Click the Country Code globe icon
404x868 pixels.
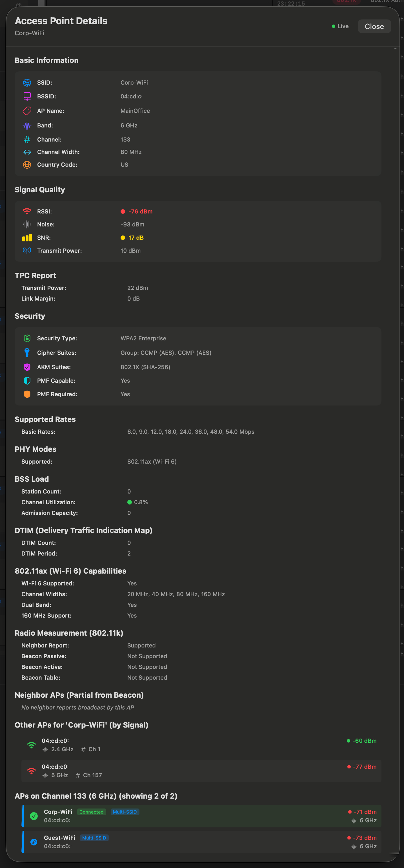[27, 165]
